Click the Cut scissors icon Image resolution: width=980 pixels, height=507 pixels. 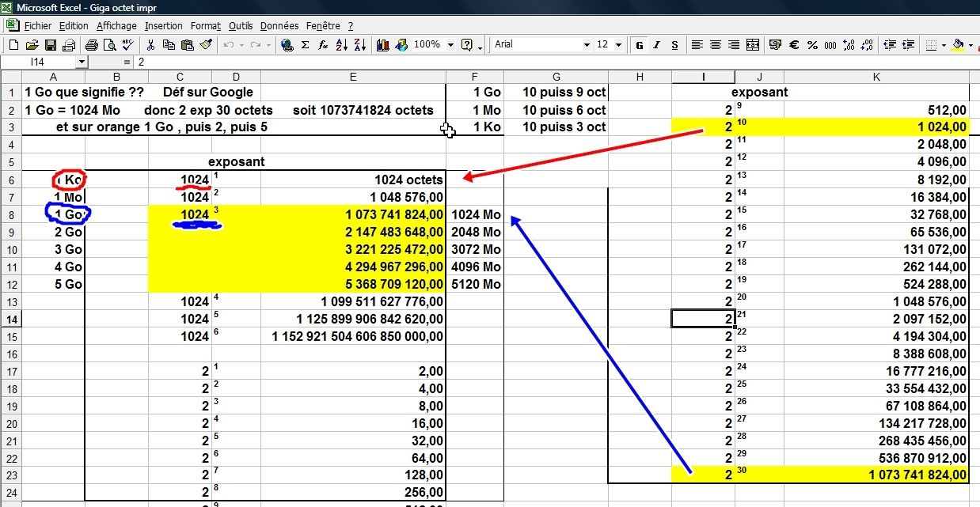click(x=150, y=45)
